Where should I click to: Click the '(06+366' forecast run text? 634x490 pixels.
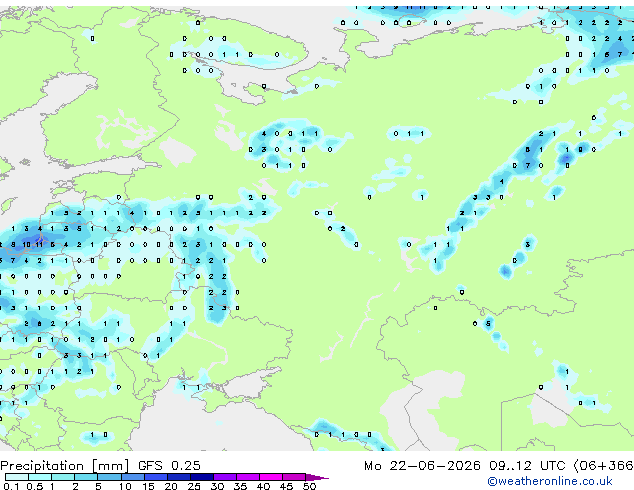tap(603, 466)
